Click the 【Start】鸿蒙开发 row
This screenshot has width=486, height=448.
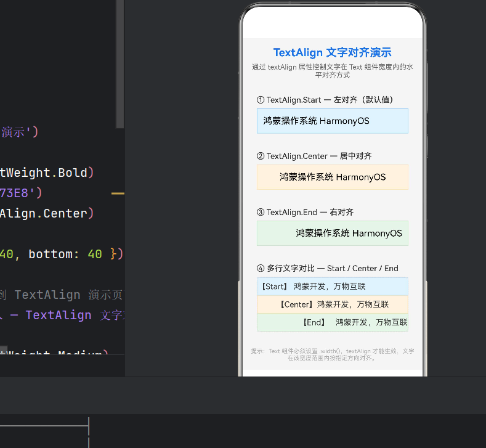(x=332, y=287)
